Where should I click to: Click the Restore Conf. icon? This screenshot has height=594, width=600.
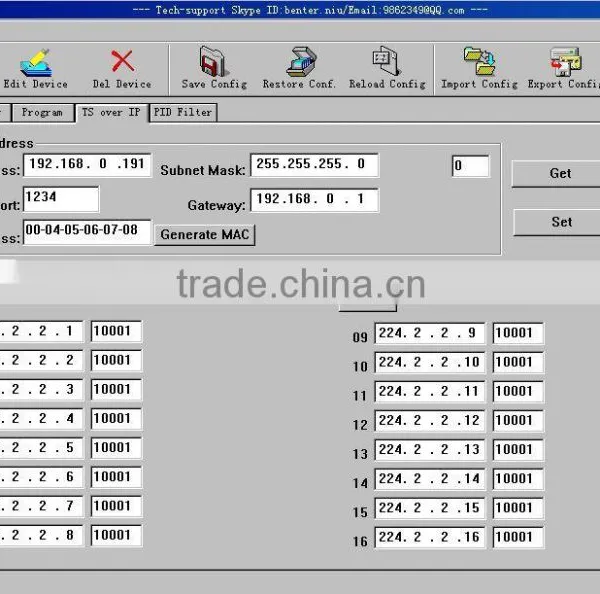coord(302,62)
